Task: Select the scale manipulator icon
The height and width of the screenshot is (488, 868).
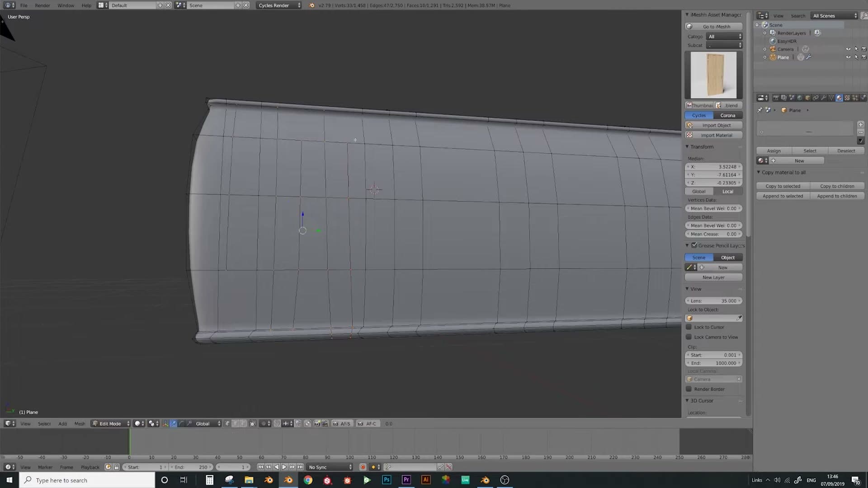Action: [189, 423]
